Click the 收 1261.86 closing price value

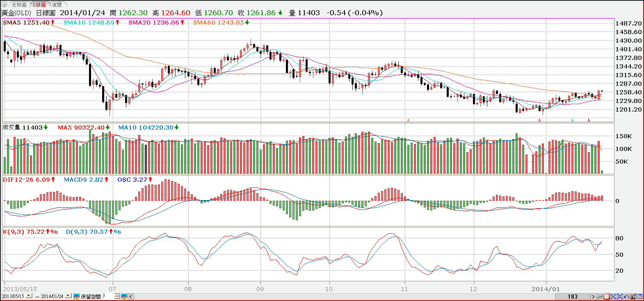pyautogui.click(x=260, y=13)
